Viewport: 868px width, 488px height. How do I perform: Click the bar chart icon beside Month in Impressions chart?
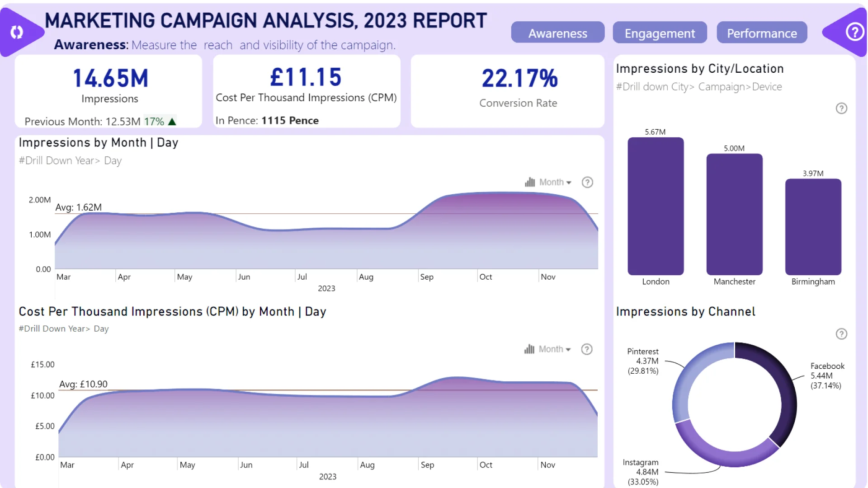(x=530, y=182)
